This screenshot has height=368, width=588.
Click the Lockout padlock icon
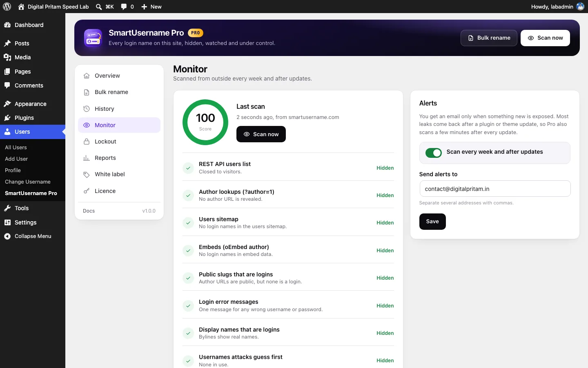[x=87, y=141]
